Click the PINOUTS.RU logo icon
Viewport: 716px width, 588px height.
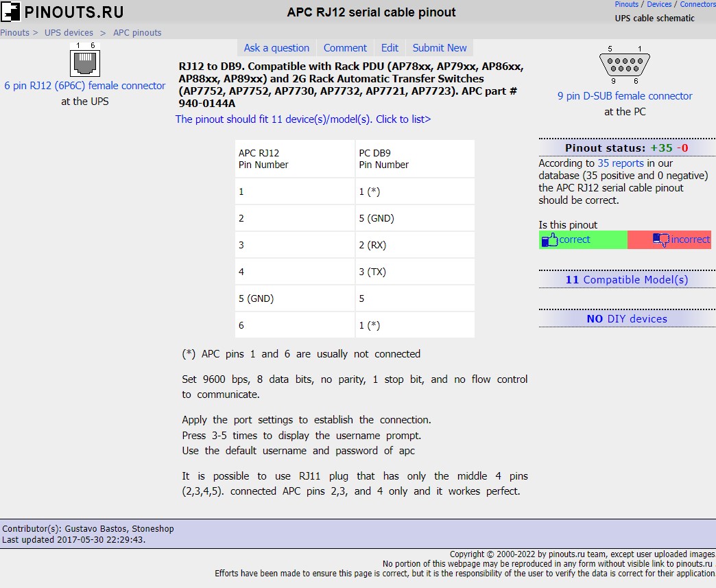[x=11, y=12]
